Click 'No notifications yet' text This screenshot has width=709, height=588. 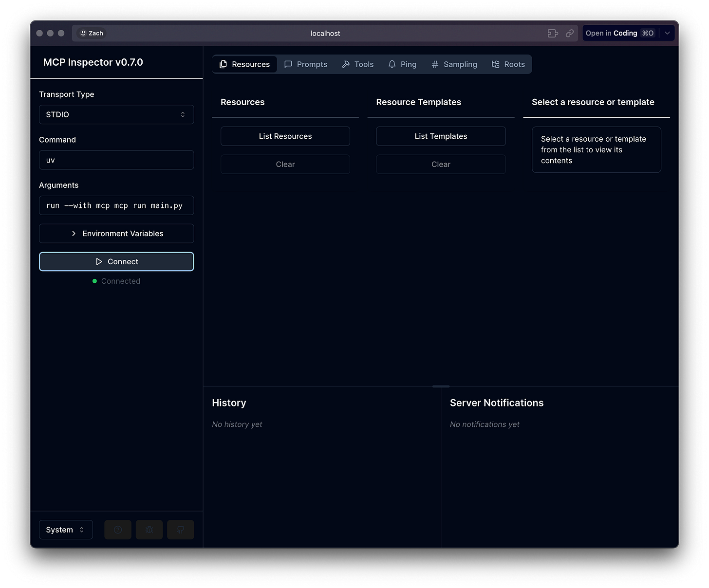coord(485,424)
